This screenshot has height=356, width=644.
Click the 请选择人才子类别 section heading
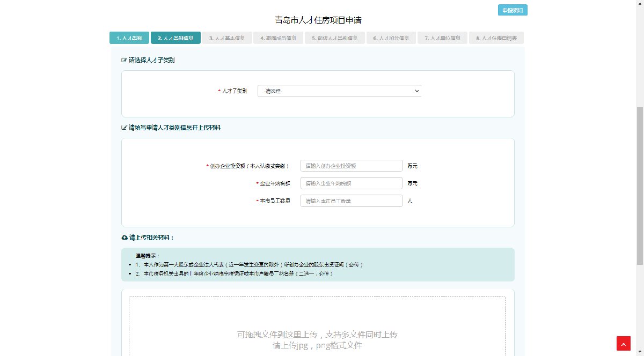click(x=148, y=60)
